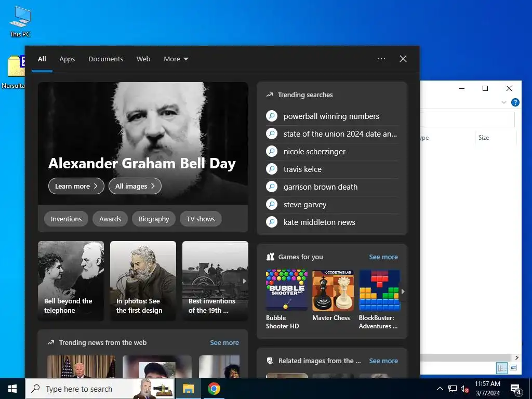Open All images button
This screenshot has width=532, height=399.
135,186
